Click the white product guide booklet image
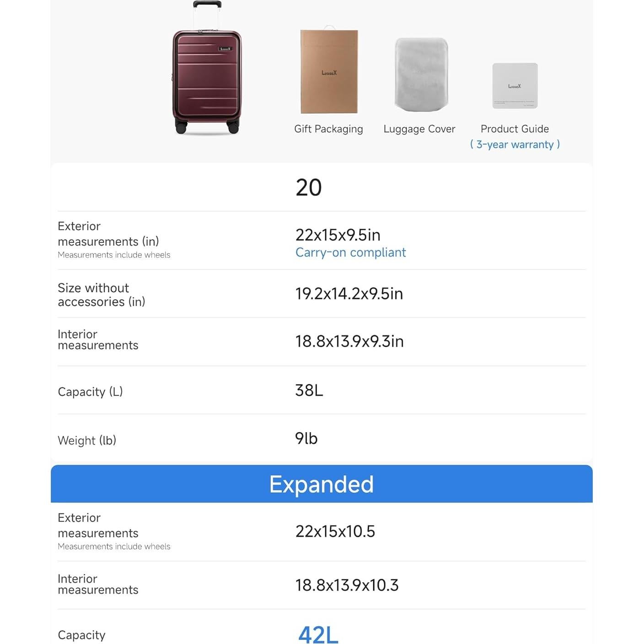Screen dimensions: 644x644 tap(515, 86)
